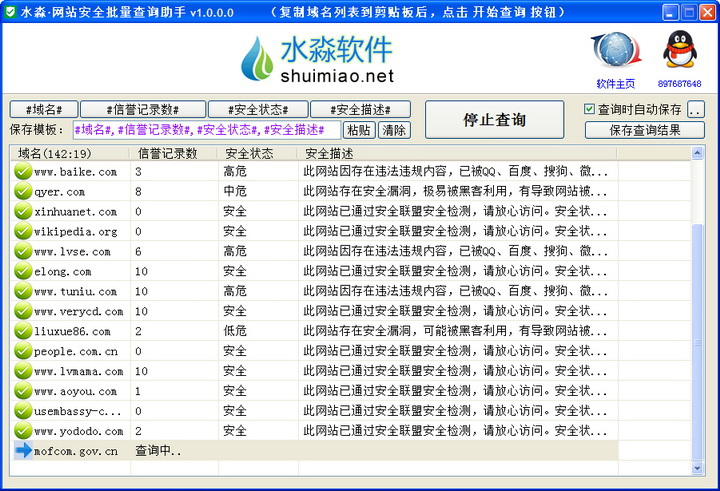The width and height of the screenshot is (720, 491).
Task: Click green check icon for www.aoyou.com
Action: [x=23, y=391]
